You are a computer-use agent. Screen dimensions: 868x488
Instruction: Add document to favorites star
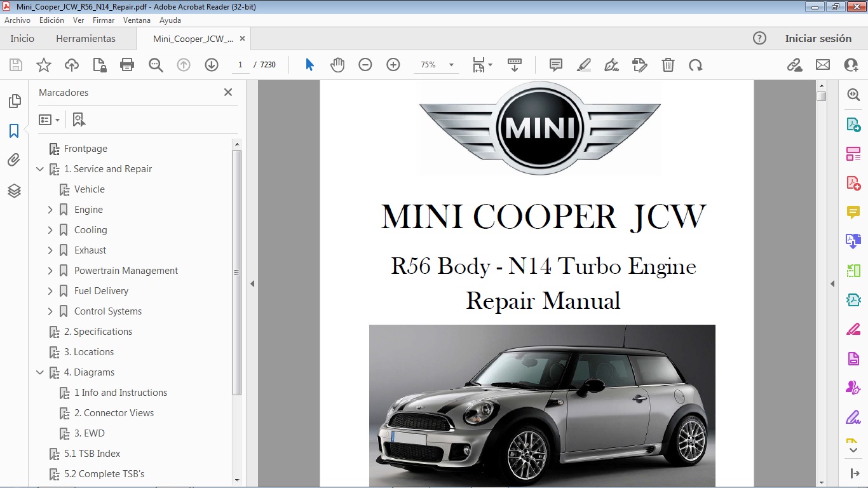pyautogui.click(x=43, y=64)
